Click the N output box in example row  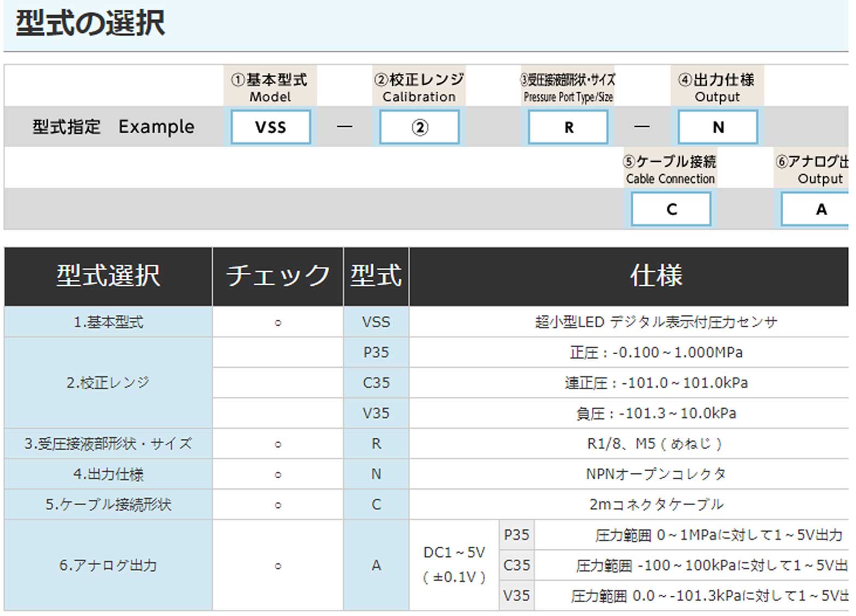[718, 127]
